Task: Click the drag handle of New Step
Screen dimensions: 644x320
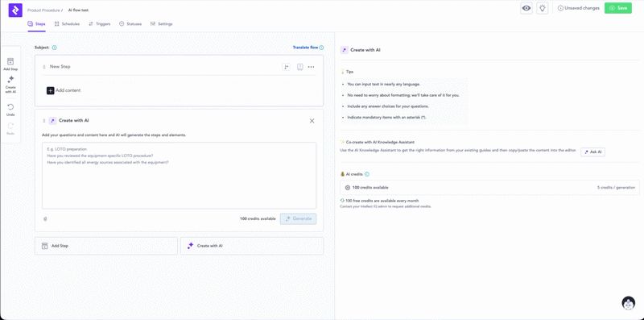Action: pos(44,67)
